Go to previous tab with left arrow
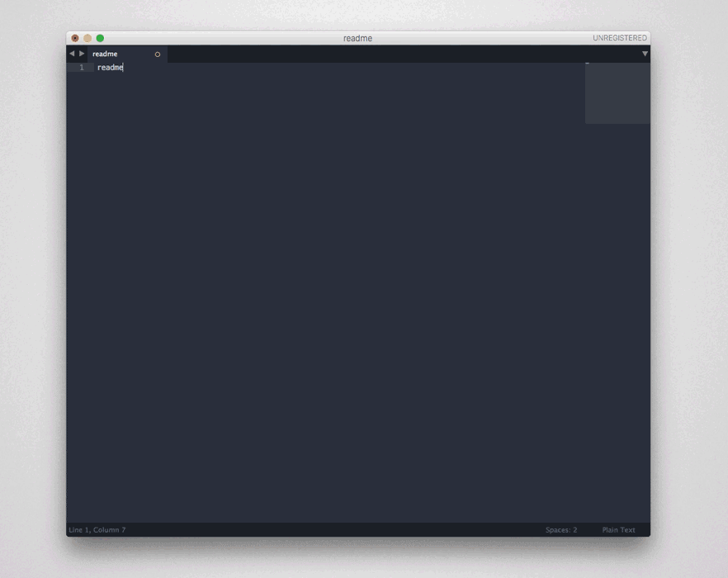Screen dimensions: 728x578 tap(72, 54)
